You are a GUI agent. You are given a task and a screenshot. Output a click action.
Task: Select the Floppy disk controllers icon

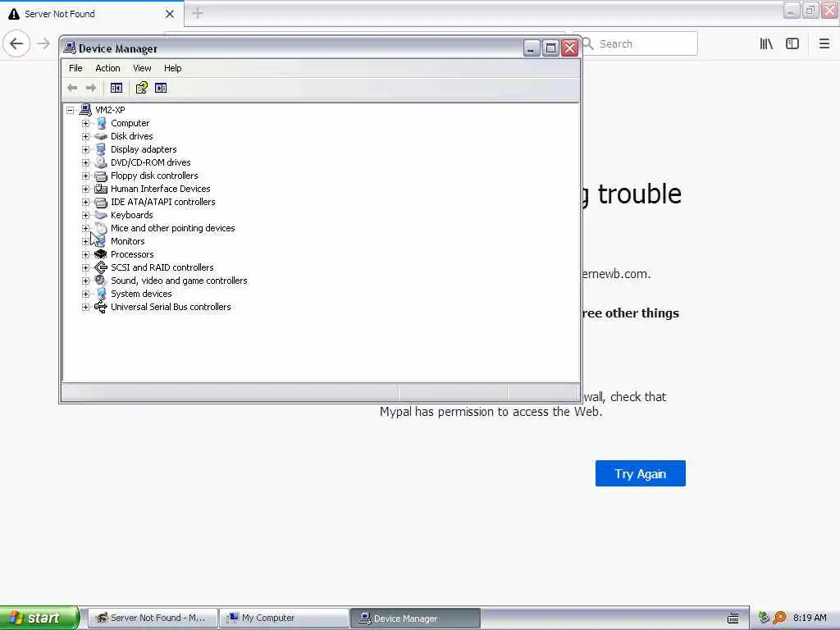[x=101, y=176]
